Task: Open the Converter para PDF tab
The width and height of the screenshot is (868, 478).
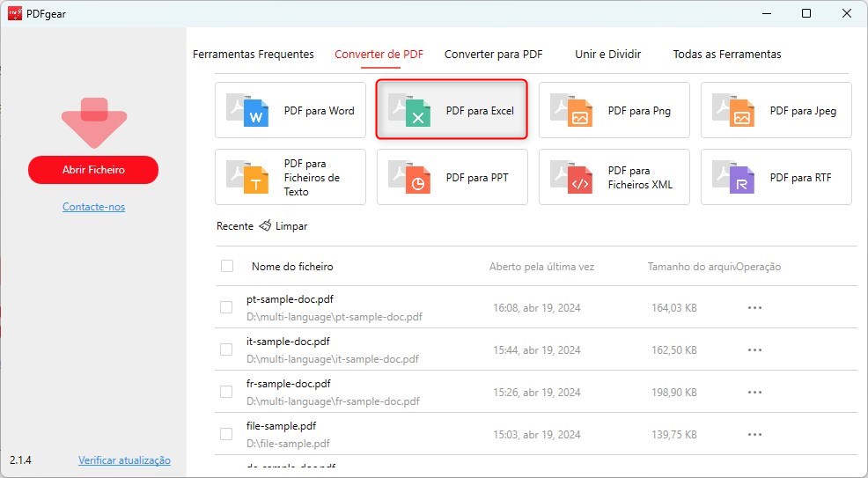Action: pos(493,55)
